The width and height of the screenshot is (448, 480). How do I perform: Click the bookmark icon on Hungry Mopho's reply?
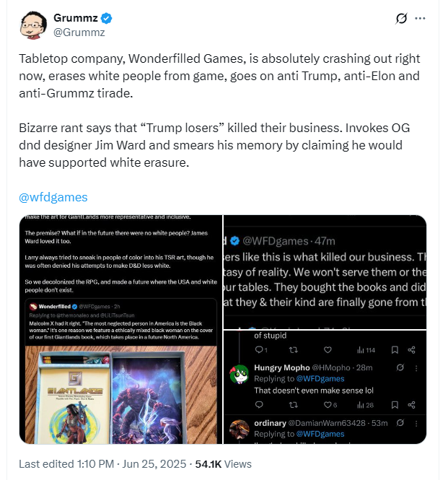[395, 405]
